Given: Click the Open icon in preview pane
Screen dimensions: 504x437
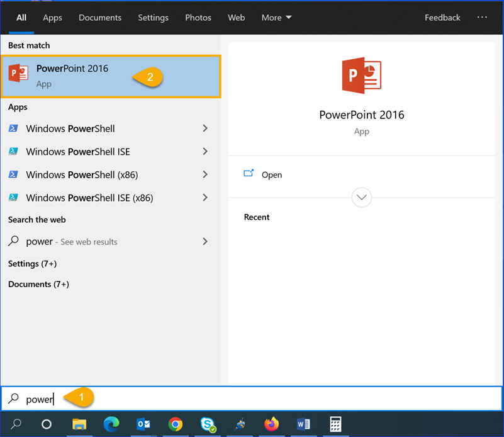Looking at the screenshot, I should tap(249, 174).
